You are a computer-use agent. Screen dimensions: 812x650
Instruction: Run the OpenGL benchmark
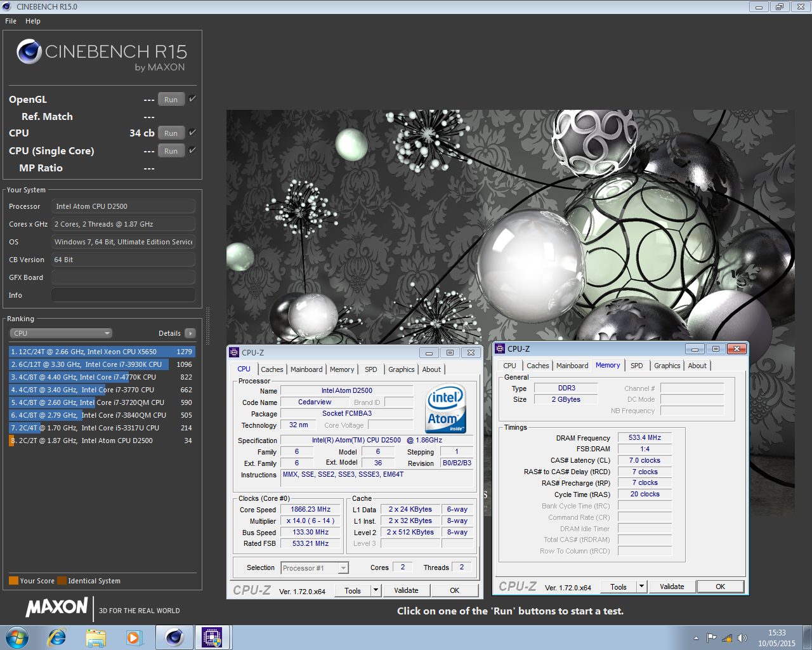pyautogui.click(x=171, y=100)
